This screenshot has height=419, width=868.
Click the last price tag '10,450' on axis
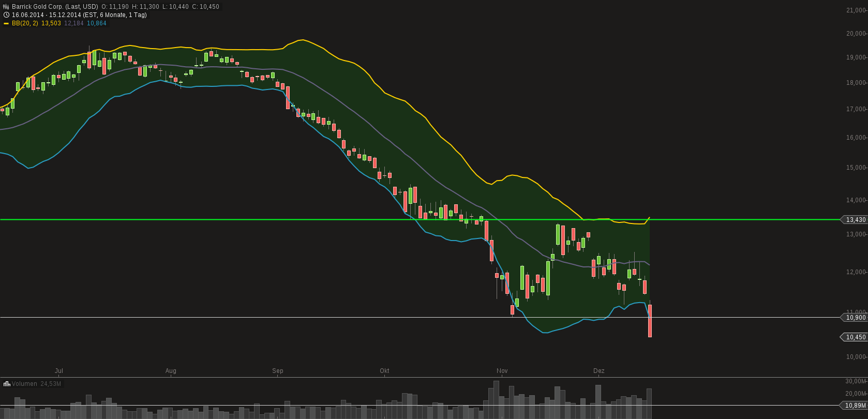854,337
